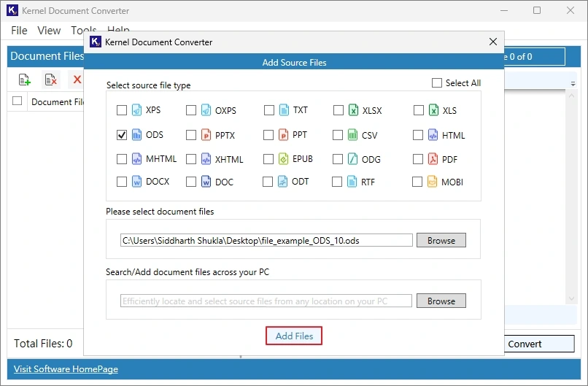Open the Tools menu
588x386 pixels.
tap(83, 30)
